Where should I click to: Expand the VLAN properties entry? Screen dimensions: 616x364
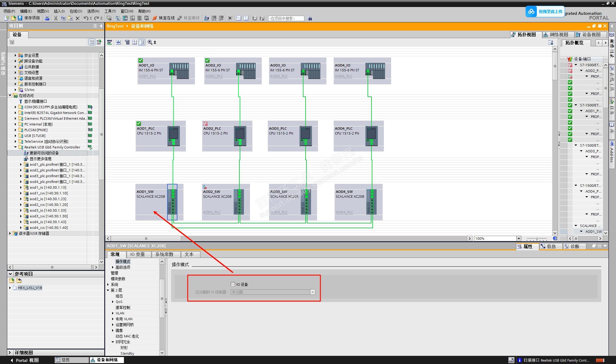(x=113, y=313)
